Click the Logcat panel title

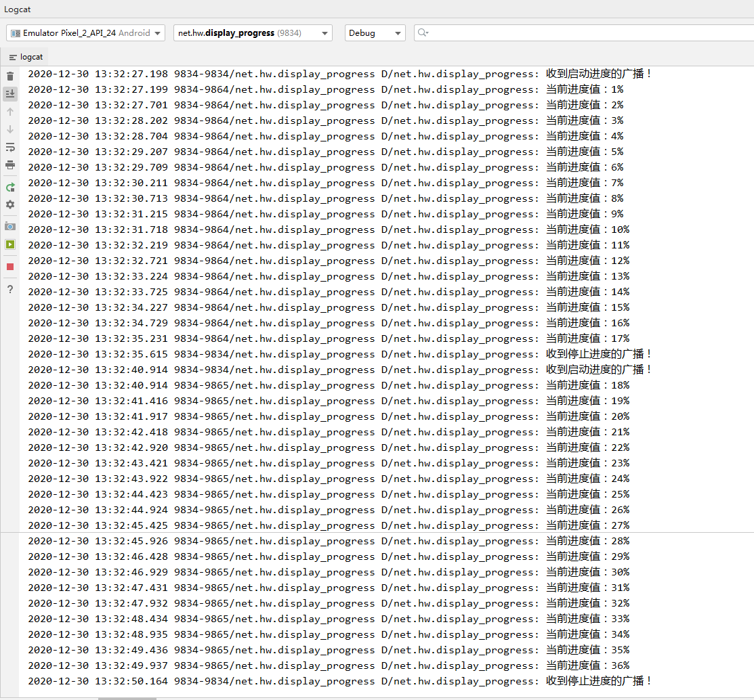[18, 9]
